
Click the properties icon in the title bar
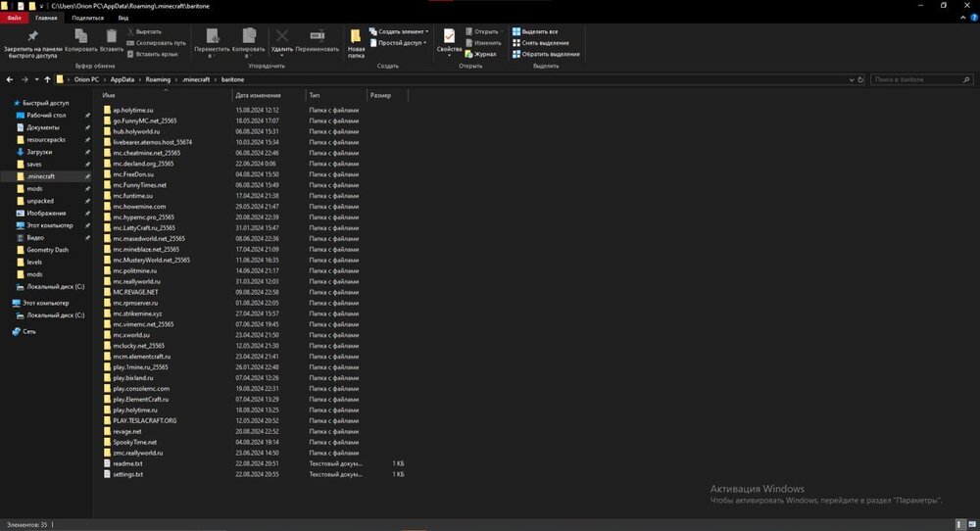(20, 6)
